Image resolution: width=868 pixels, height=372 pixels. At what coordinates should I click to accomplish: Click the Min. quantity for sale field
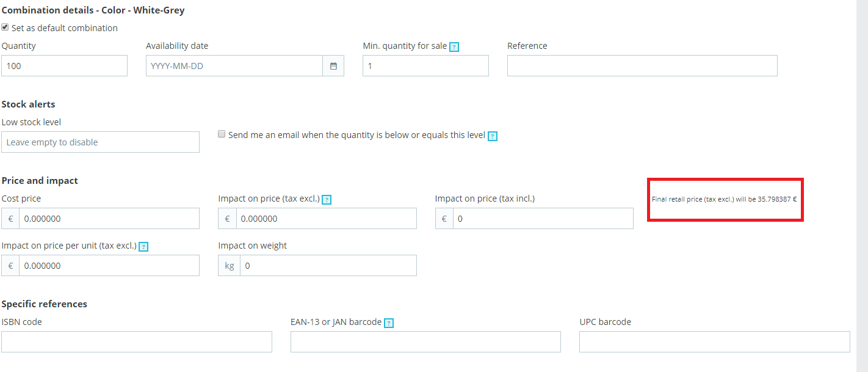pos(425,66)
